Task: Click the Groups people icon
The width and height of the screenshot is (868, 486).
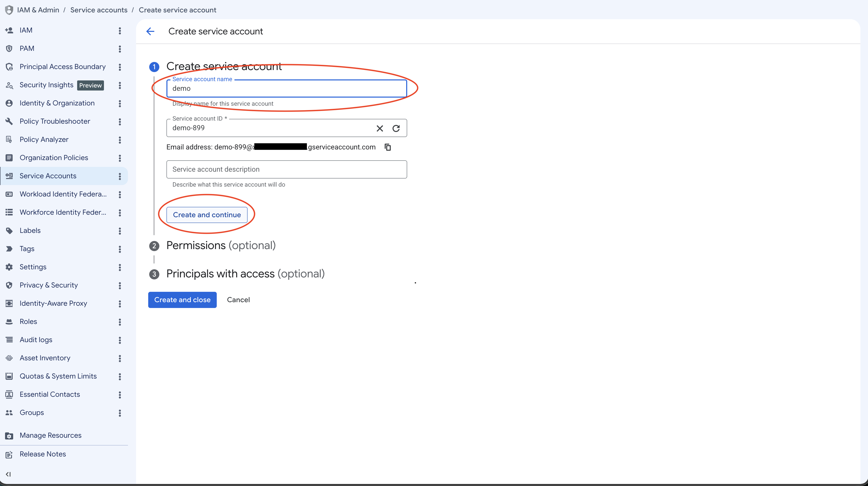Action: (9, 413)
